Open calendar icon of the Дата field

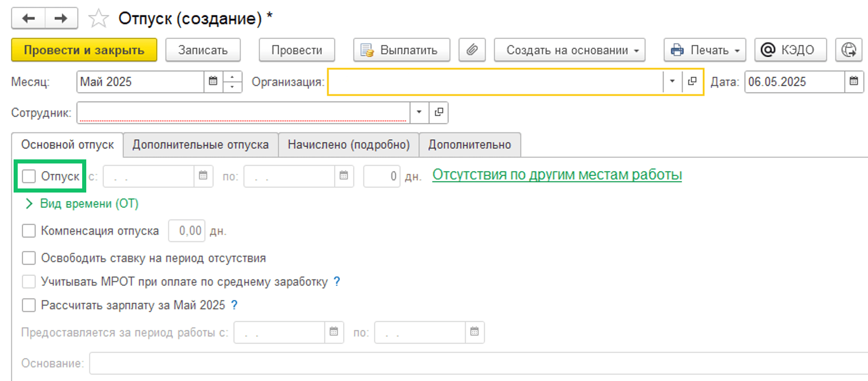click(854, 82)
